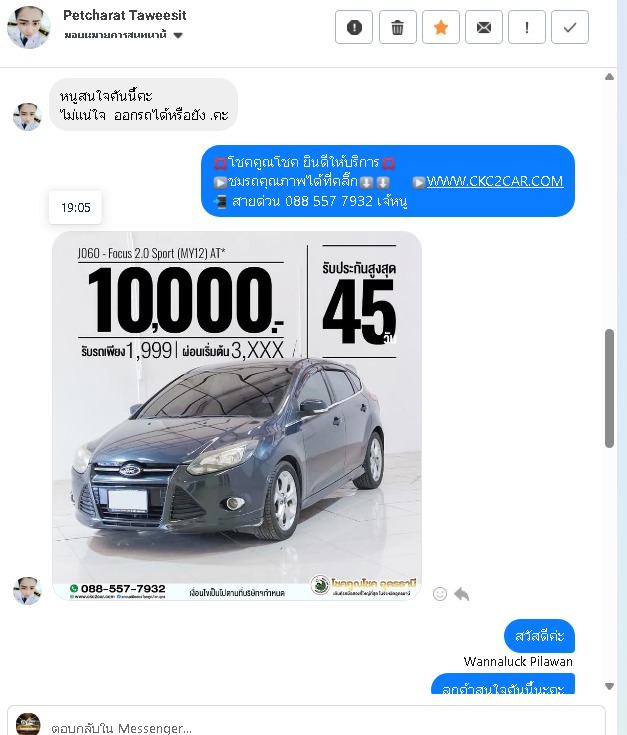Click the down arrow of the chat scrollbar

609,687
